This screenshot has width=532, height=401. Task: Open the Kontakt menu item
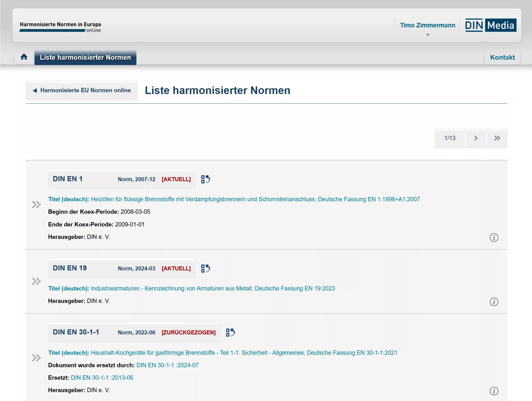pyautogui.click(x=502, y=57)
